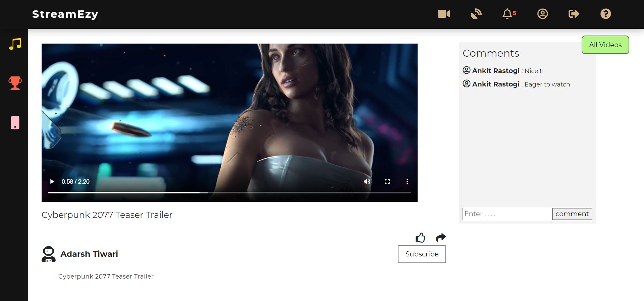Share the video using arrow icon

pyautogui.click(x=440, y=237)
